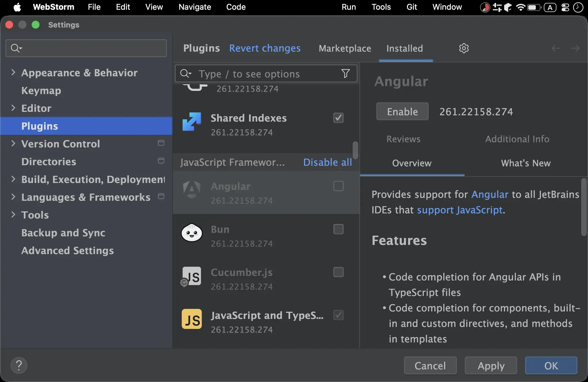Uncheck the Shared Indexes plugin checkbox
Image resolution: width=588 pixels, height=382 pixels.
pos(339,118)
